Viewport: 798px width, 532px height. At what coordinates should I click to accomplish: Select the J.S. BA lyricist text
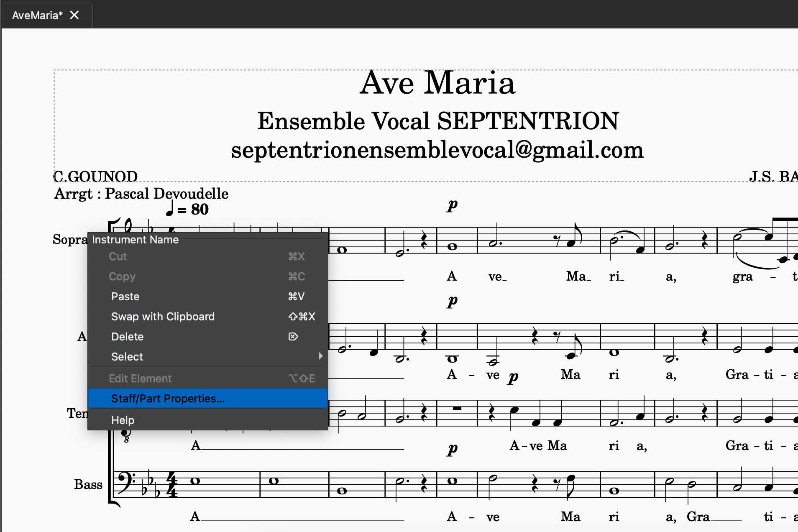773,176
